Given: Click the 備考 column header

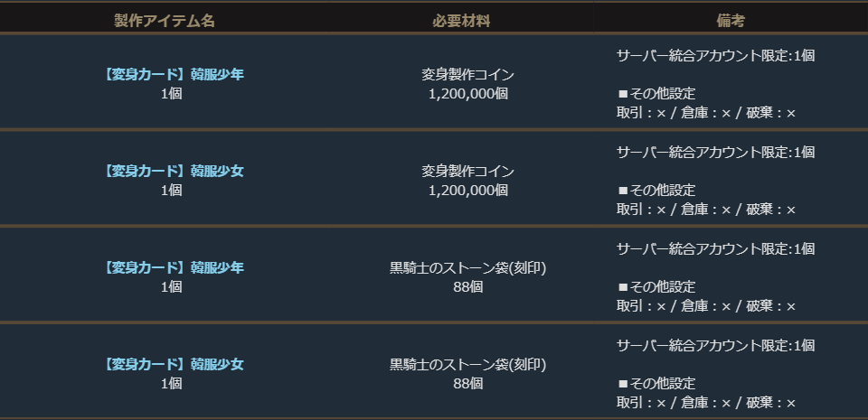Looking at the screenshot, I should point(728,21).
